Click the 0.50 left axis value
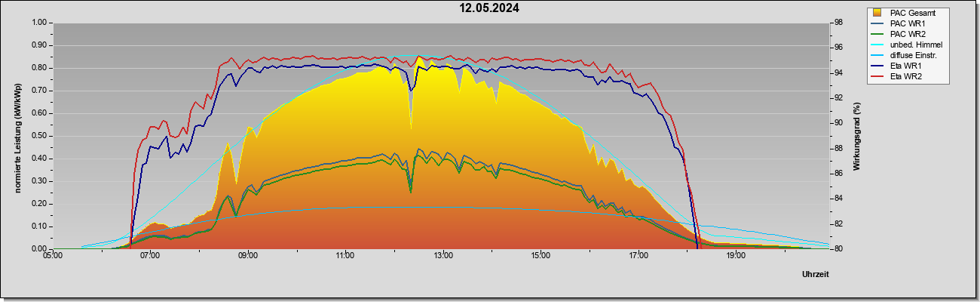The height and width of the screenshot is (302, 980). click(39, 136)
